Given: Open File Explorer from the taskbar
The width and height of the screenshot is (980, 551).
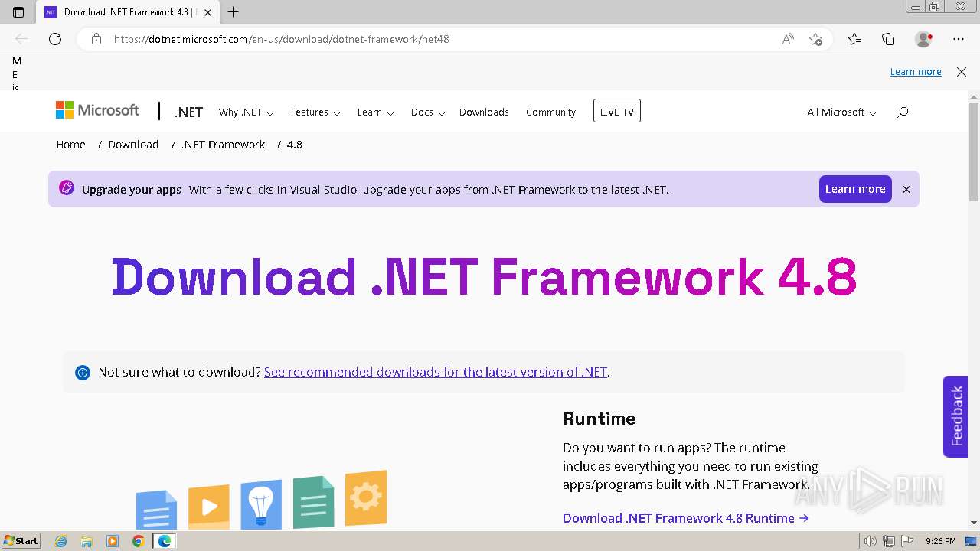Looking at the screenshot, I should [x=87, y=541].
